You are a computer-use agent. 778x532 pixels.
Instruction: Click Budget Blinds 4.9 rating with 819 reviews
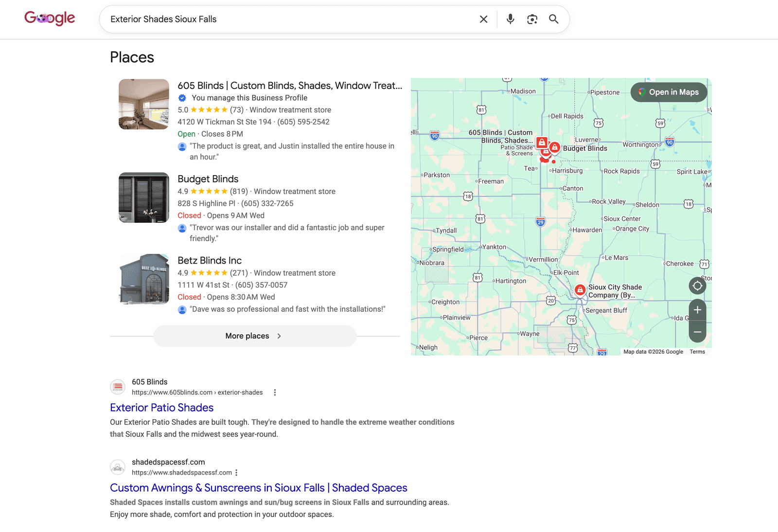(x=212, y=192)
